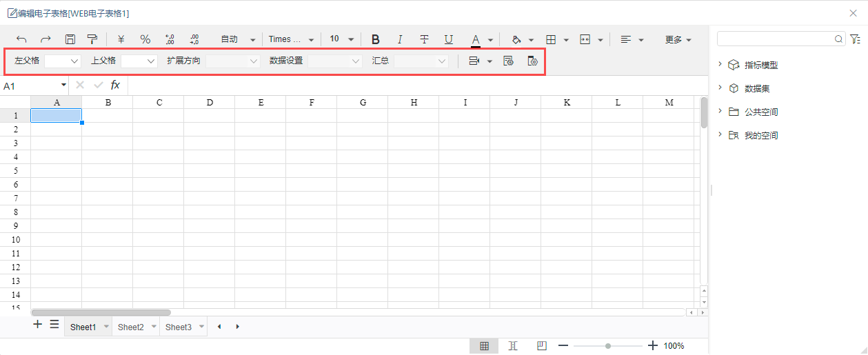Apply currency ¥ number format
The image size is (868, 355).
[121, 39]
